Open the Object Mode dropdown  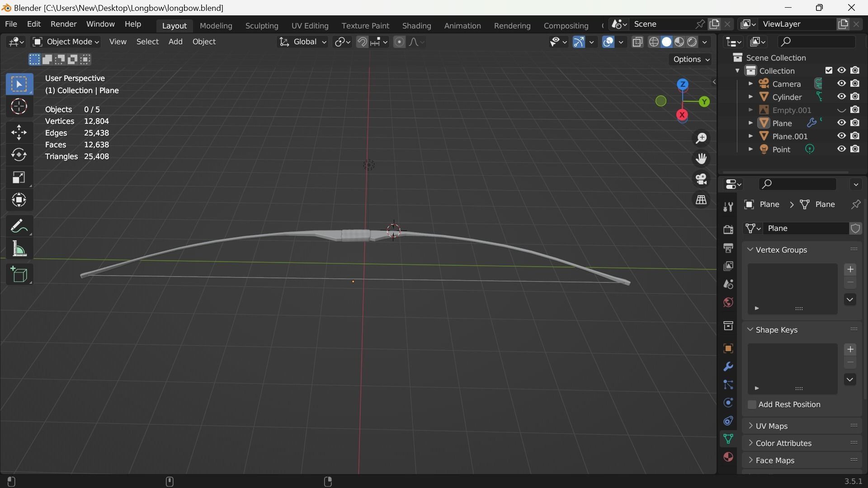coord(66,42)
